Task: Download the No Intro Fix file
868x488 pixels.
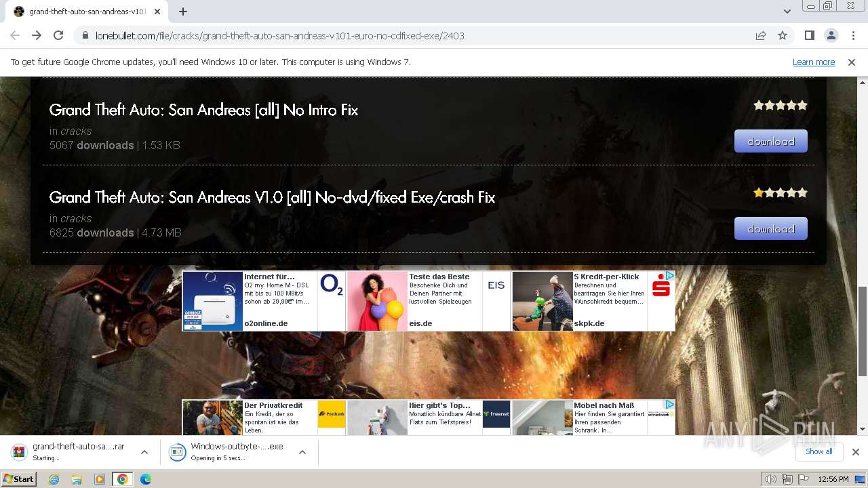Action: (x=771, y=142)
